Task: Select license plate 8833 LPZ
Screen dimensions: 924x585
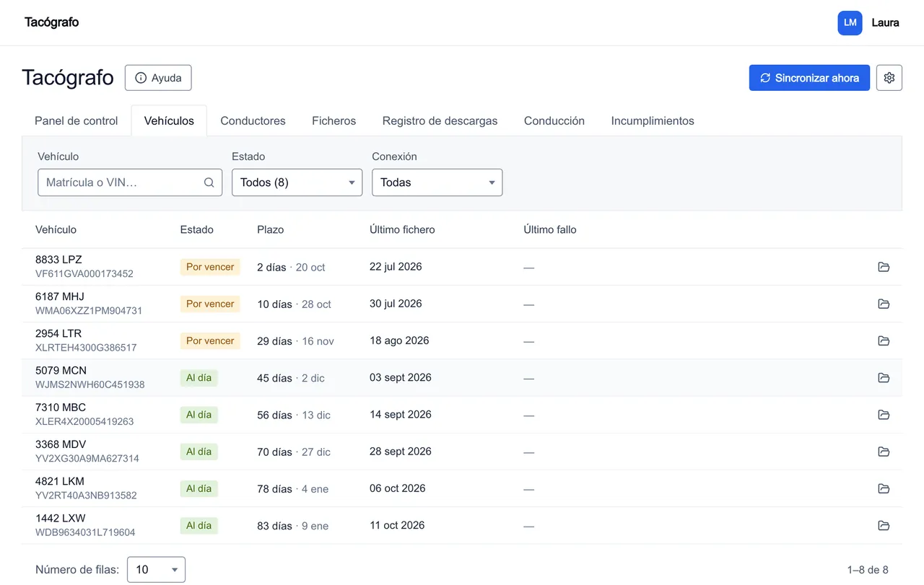Action: (x=58, y=260)
